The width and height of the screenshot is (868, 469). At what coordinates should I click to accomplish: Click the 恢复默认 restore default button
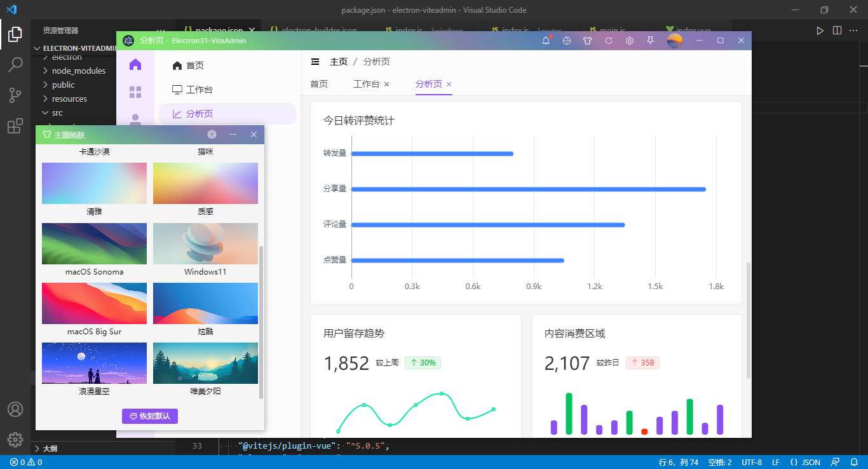click(150, 416)
